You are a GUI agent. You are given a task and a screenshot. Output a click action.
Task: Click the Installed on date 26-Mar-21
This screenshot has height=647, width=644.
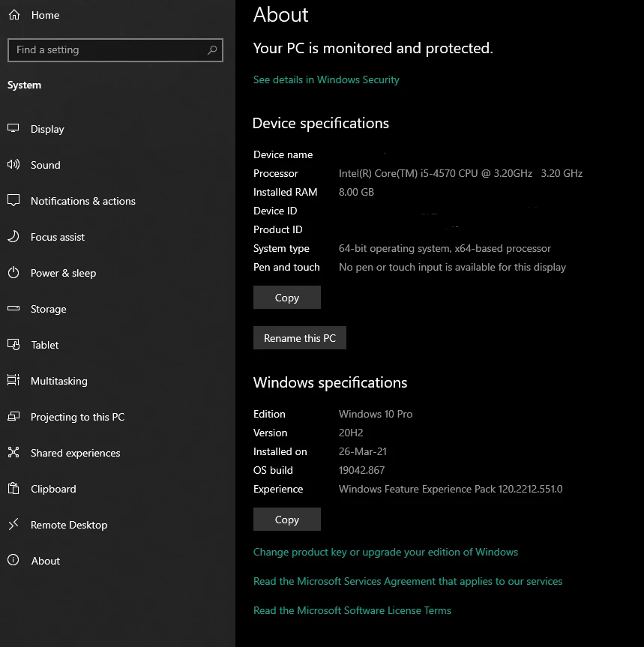(363, 451)
